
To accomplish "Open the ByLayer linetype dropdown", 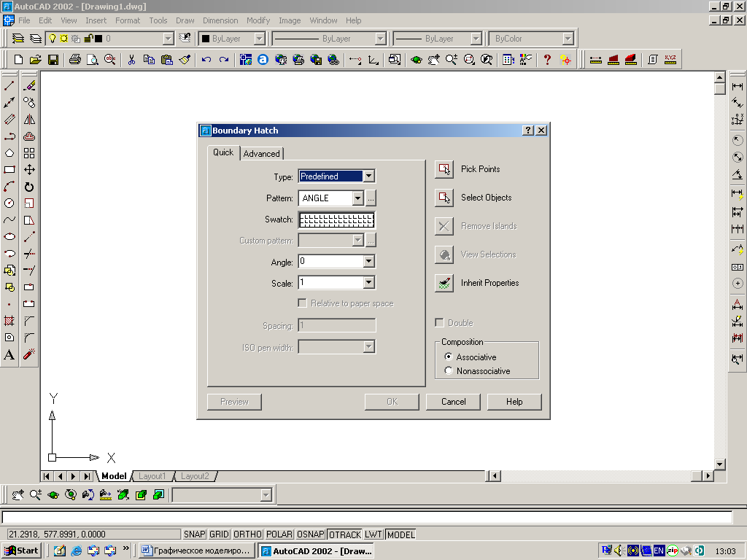I will [x=380, y=39].
